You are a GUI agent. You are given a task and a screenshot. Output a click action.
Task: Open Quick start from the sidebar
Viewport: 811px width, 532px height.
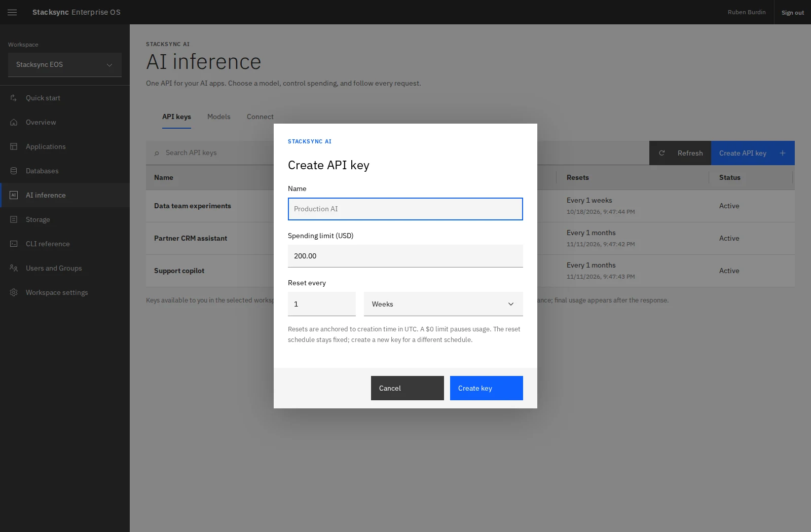point(65,98)
